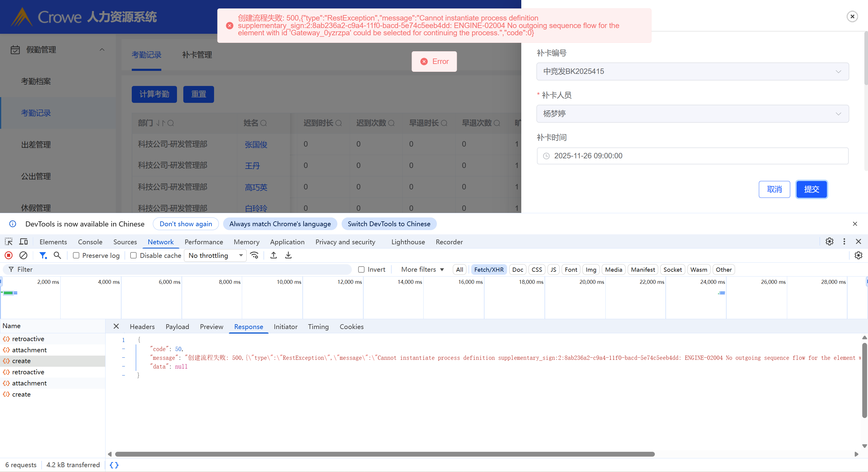Click the record network log icon
This screenshot has height=472, width=868.
pyautogui.click(x=9, y=255)
